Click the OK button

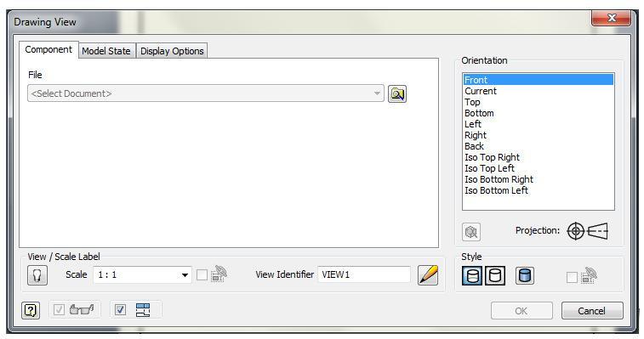click(521, 311)
